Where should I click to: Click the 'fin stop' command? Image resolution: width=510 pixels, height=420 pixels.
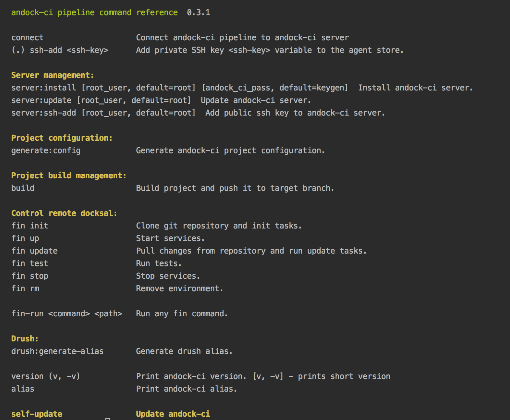[30, 276]
